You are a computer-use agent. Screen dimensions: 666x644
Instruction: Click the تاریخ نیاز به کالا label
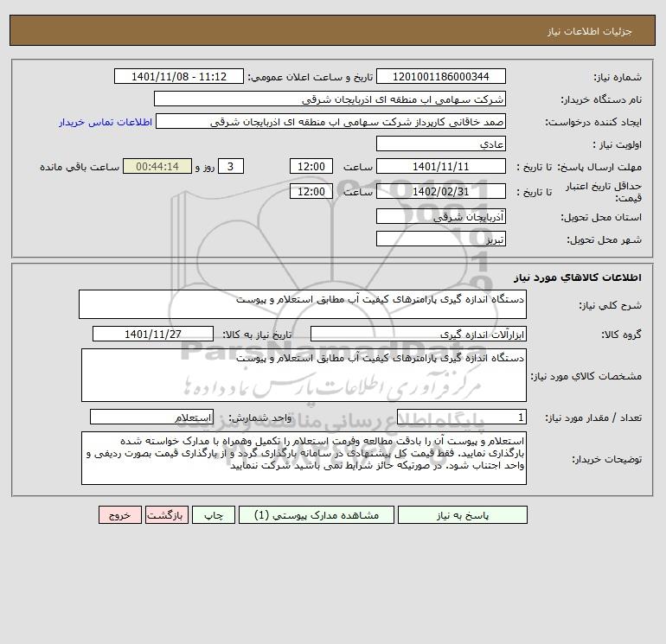[x=257, y=335]
